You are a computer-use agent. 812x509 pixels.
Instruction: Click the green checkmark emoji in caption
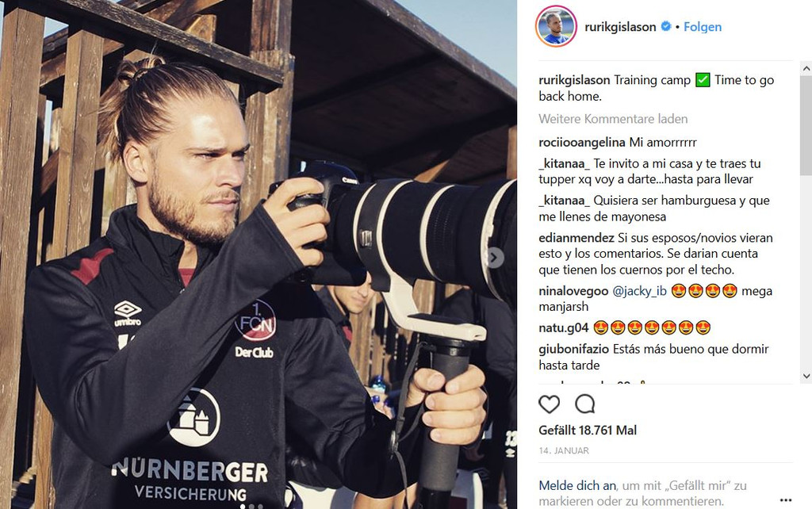coord(703,80)
